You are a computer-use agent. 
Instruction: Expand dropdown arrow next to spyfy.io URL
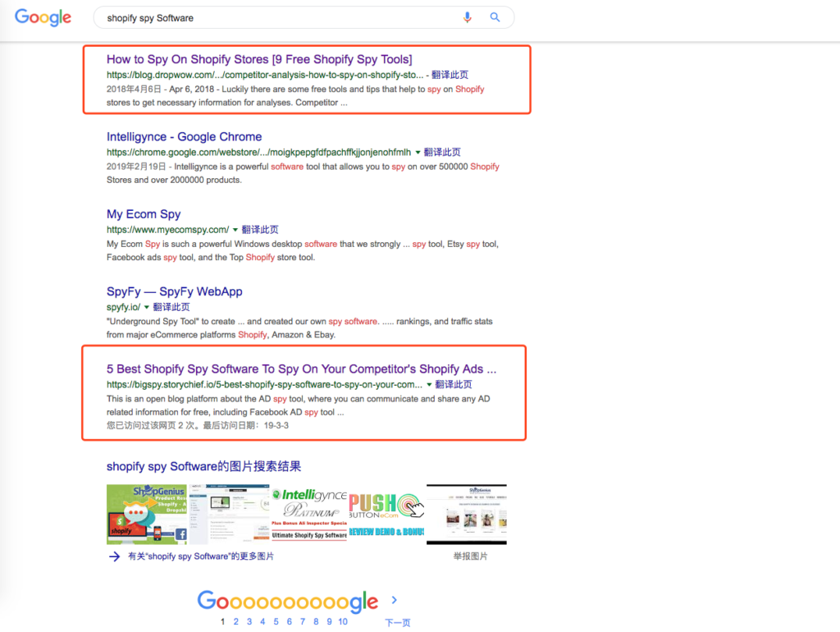(x=147, y=307)
